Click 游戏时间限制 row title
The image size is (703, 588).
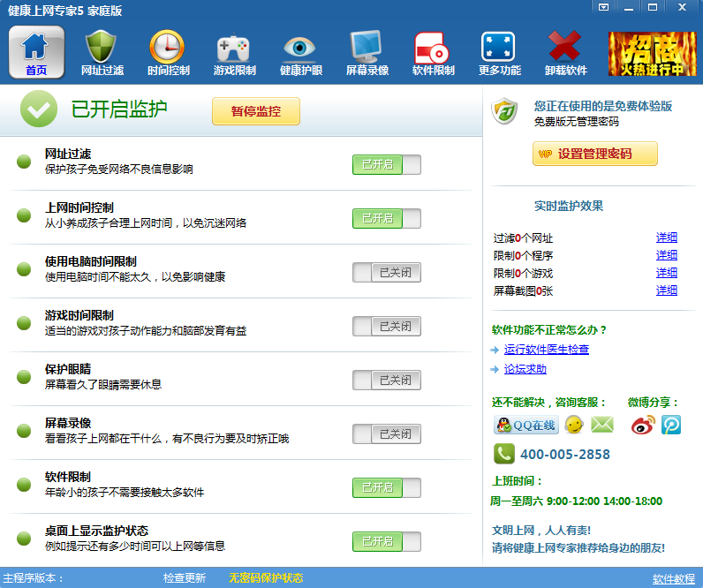(x=79, y=315)
